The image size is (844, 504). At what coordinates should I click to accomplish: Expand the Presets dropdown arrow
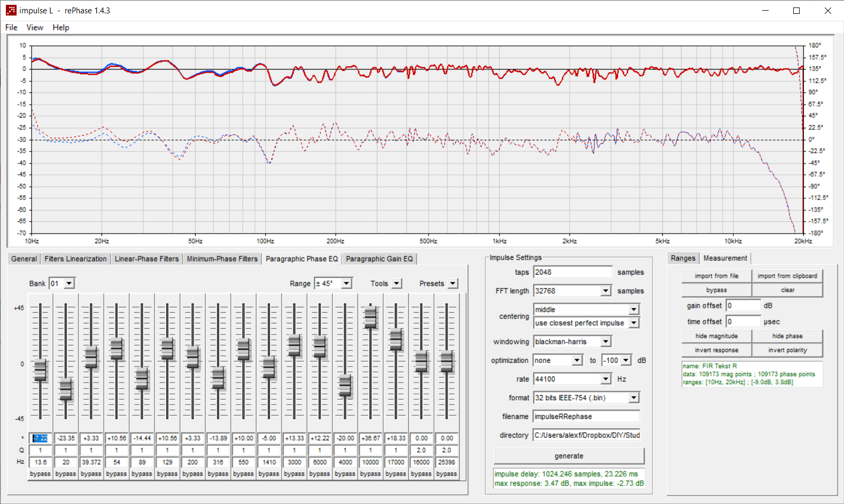coord(453,283)
